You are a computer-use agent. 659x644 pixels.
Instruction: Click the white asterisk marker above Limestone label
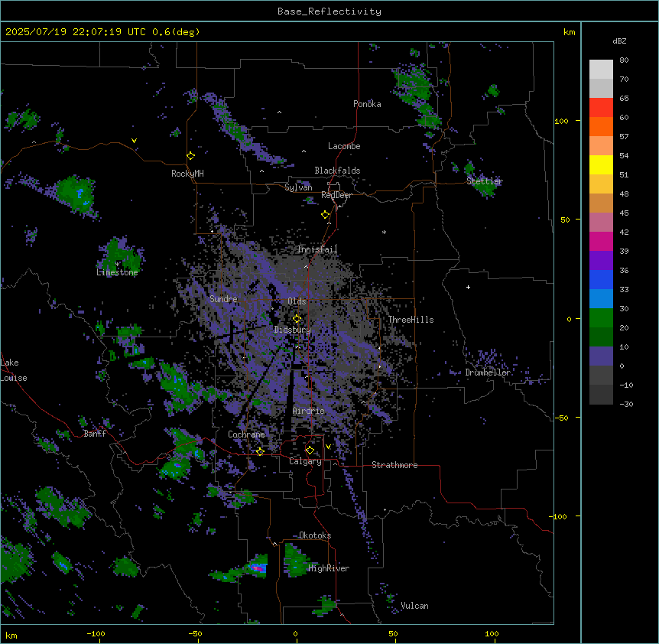118,264
